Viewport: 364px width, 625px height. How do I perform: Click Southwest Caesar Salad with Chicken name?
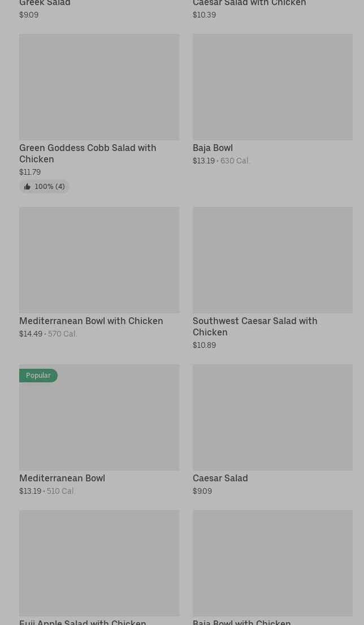(255, 326)
